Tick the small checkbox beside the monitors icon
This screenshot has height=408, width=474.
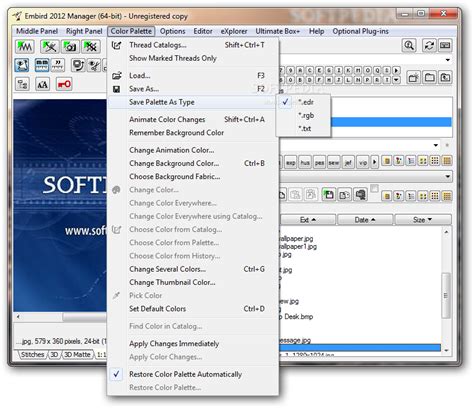point(374,188)
